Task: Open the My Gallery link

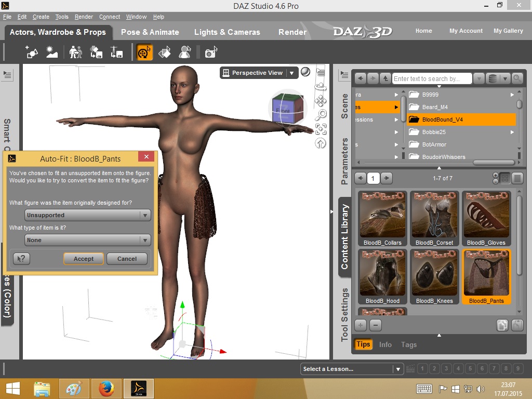Action: (x=508, y=31)
